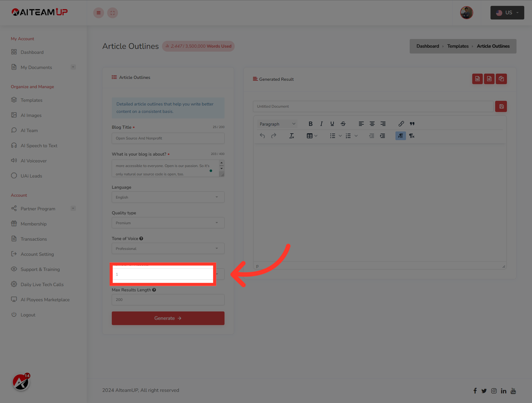Image resolution: width=532 pixels, height=403 pixels.
Task: Insert a link in the editor
Action: (401, 124)
